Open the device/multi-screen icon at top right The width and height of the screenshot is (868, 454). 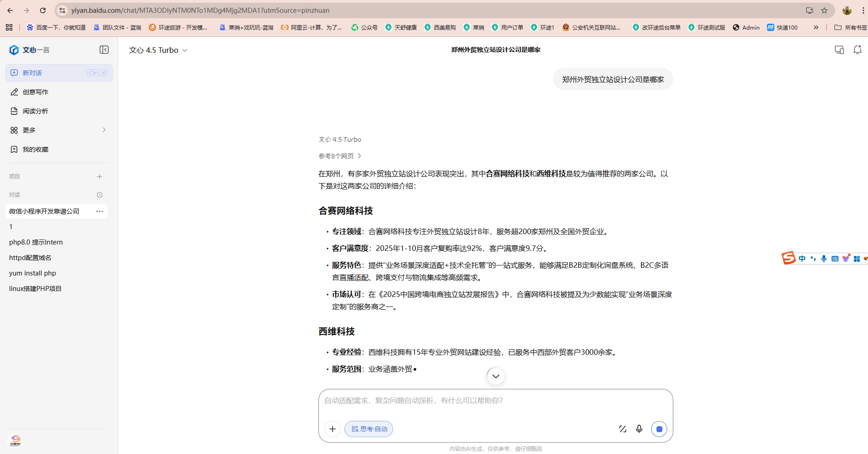[x=838, y=50]
